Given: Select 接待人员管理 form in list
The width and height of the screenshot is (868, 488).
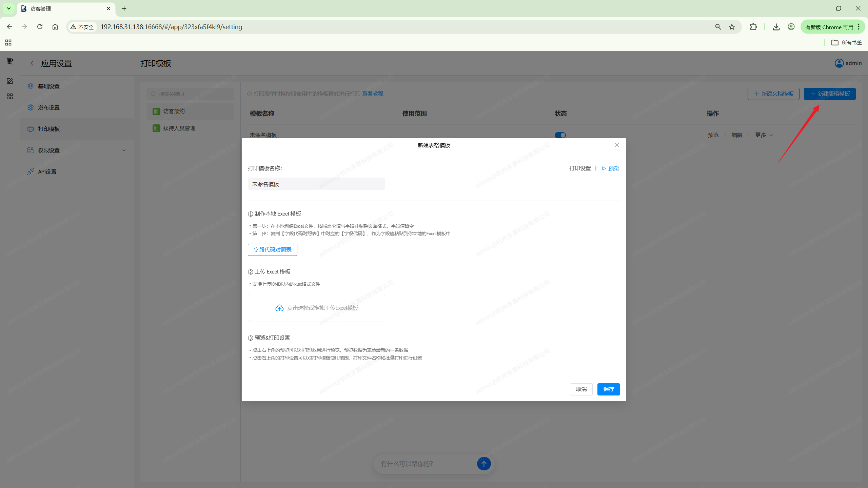Looking at the screenshot, I should point(179,128).
